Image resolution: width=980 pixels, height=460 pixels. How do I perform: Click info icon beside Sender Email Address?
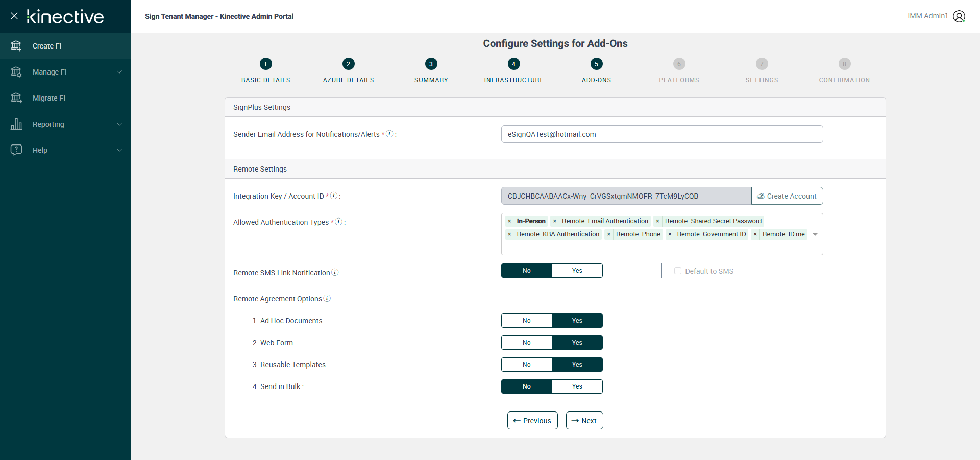coord(389,134)
